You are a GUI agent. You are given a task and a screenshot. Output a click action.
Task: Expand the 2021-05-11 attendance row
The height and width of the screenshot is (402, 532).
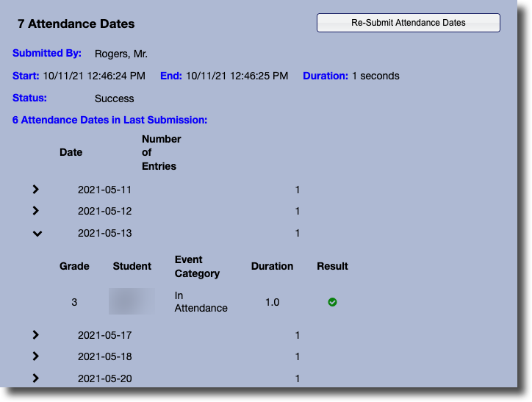[36, 190]
